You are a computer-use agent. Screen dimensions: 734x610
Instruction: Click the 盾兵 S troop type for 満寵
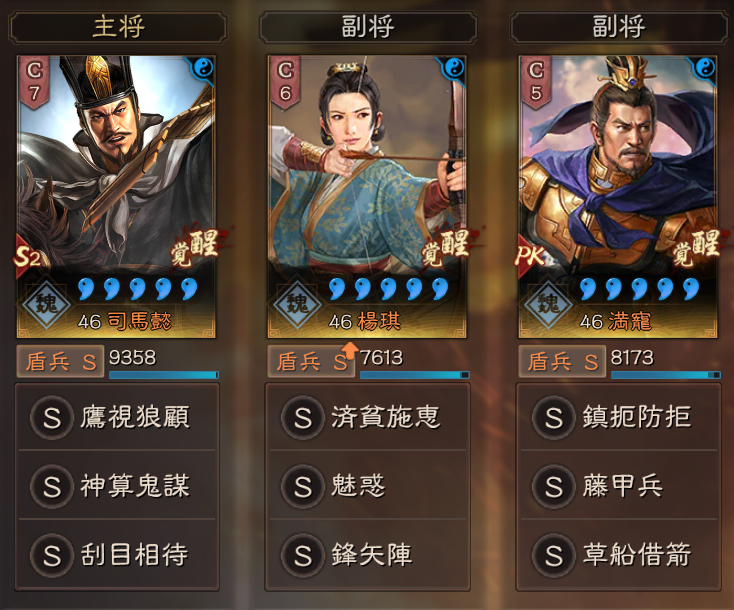562,361
